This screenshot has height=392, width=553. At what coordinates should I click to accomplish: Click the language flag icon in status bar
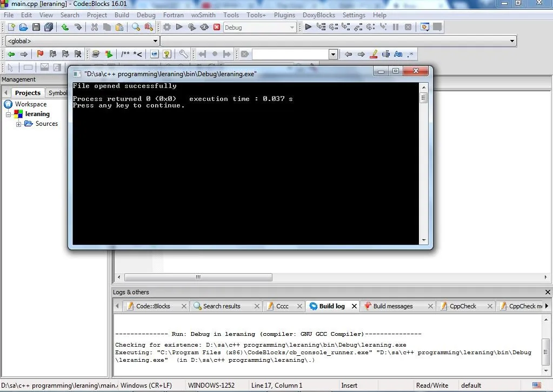[x=537, y=386]
